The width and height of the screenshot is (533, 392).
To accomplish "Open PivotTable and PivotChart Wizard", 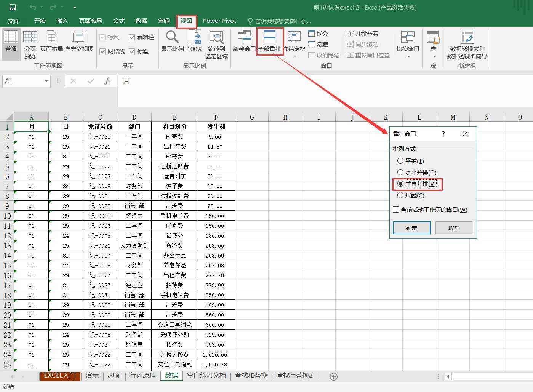I will pos(467,45).
